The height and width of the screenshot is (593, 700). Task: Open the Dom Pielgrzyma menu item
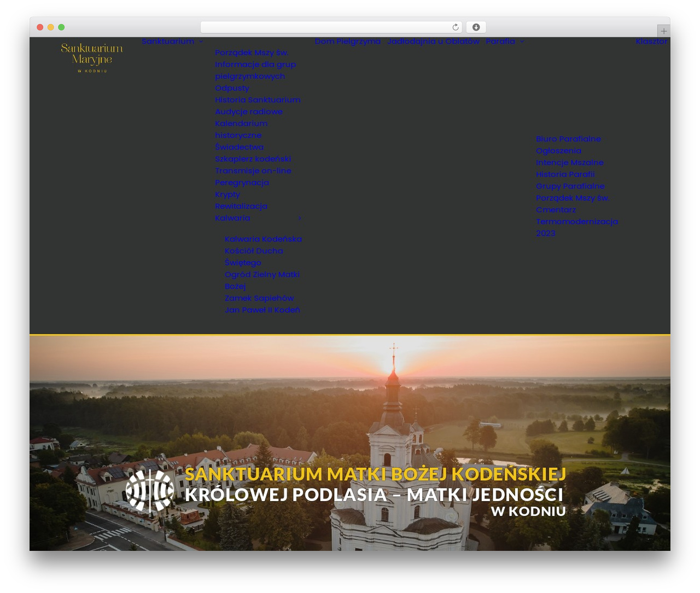tap(348, 41)
